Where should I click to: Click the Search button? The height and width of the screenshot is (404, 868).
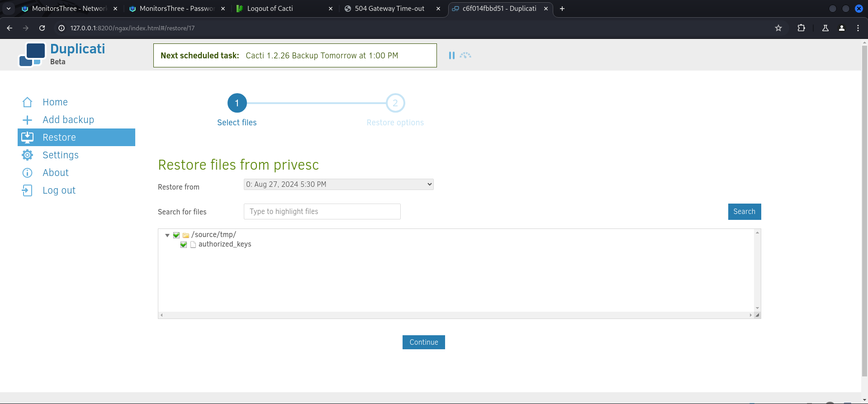[x=744, y=212]
